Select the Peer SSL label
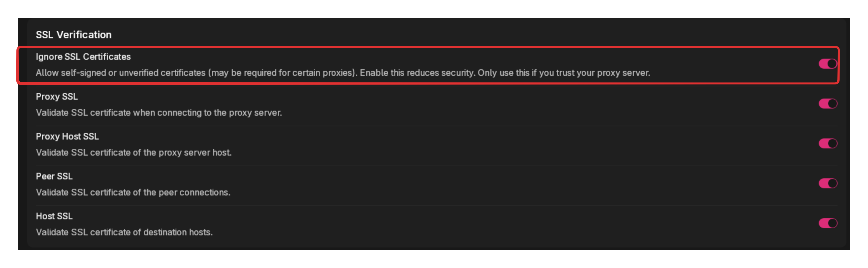The width and height of the screenshot is (868, 268). 54,176
